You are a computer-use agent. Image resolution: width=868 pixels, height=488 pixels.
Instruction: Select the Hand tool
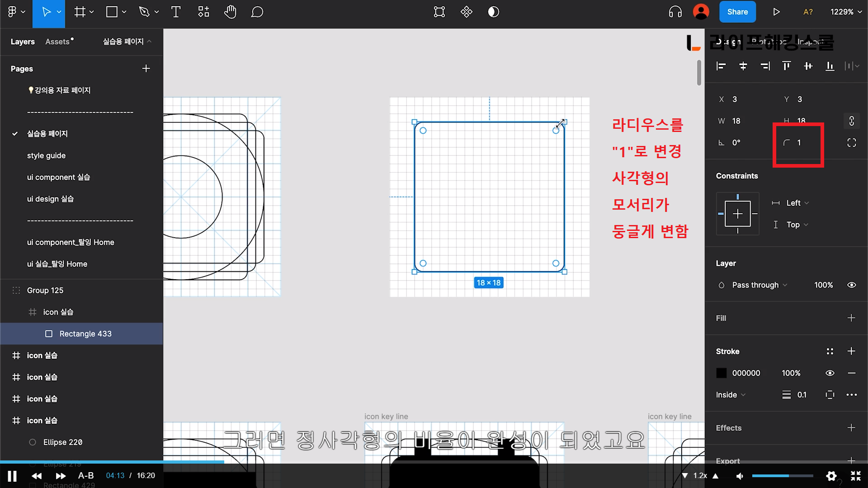click(x=230, y=12)
